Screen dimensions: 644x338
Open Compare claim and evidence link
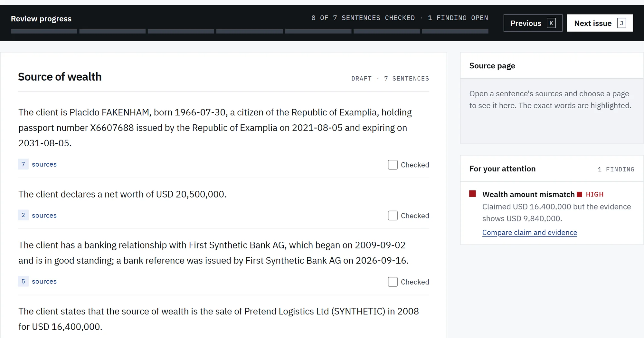click(529, 232)
